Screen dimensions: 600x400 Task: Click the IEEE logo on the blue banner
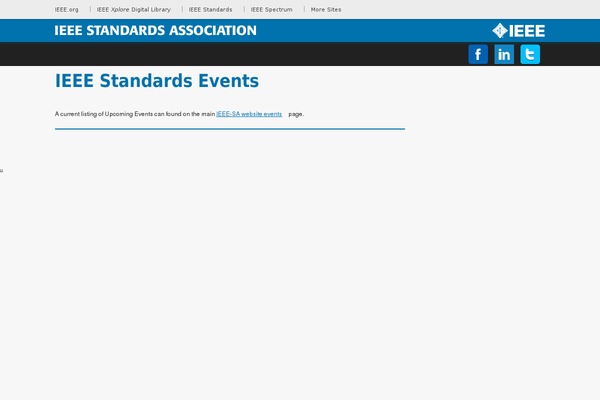click(518, 31)
